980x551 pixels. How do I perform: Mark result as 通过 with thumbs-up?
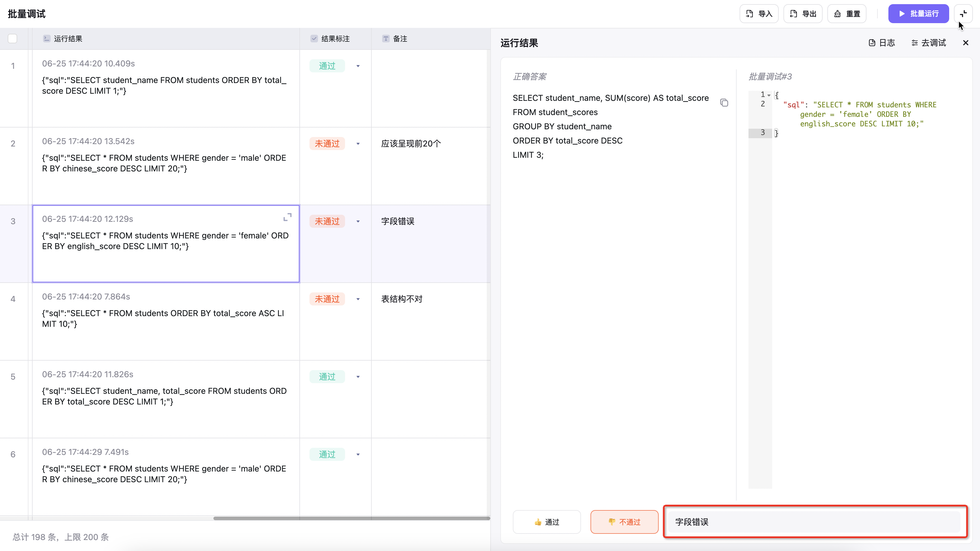tap(547, 522)
